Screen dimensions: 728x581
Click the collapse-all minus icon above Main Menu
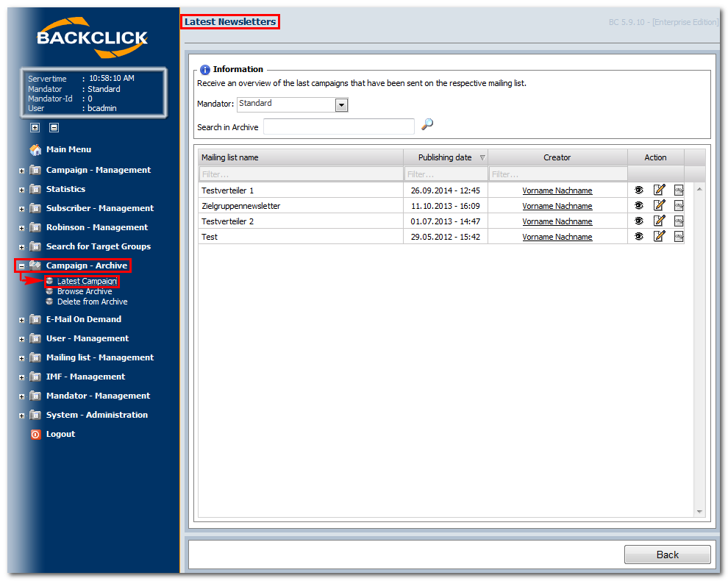click(54, 127)
